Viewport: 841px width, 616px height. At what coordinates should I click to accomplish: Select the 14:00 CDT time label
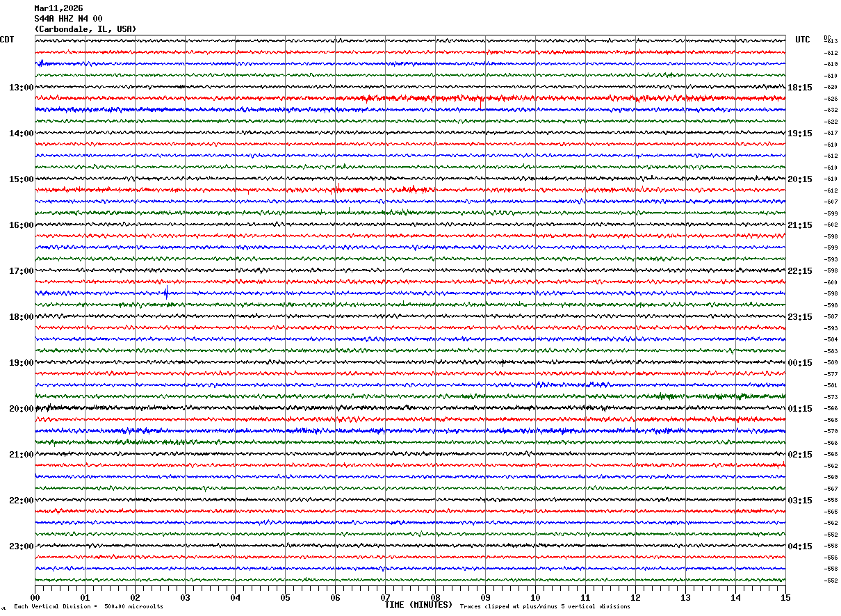click(21, 133)
